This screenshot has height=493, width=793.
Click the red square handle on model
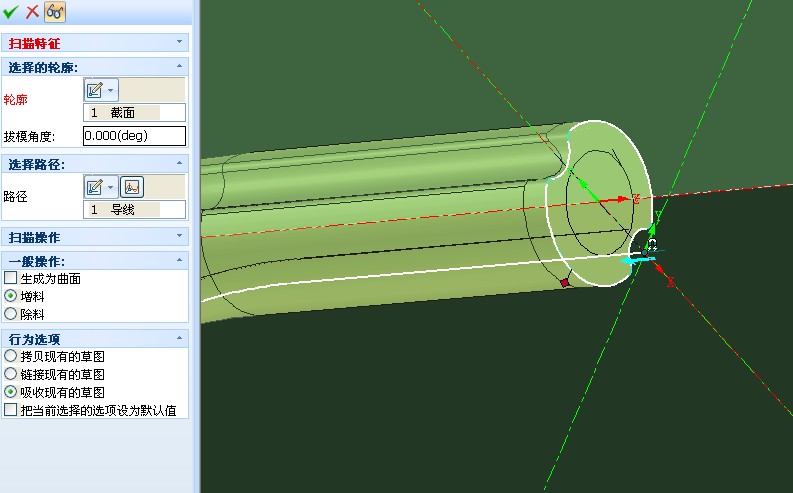pyautogui.click(x=564, y=284)
